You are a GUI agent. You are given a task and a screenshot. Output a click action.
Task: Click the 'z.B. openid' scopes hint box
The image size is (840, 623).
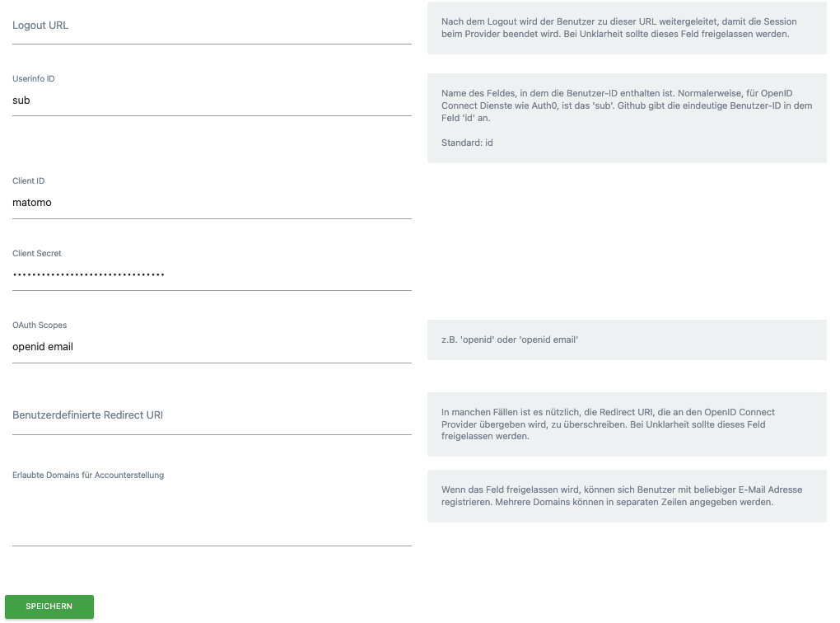click(627, 340)
